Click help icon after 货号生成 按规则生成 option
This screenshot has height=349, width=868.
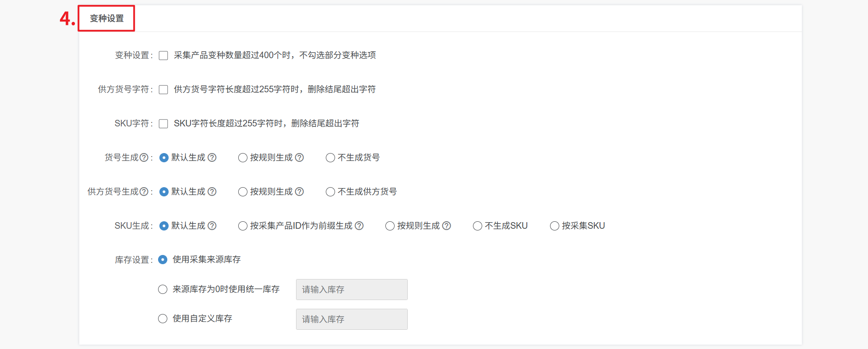point(300,157)
